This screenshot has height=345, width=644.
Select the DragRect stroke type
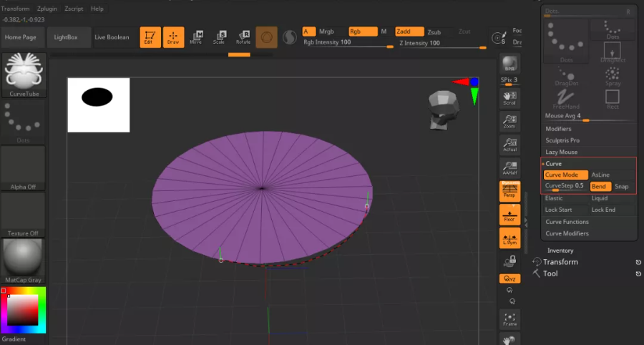[x=613, y=52]
